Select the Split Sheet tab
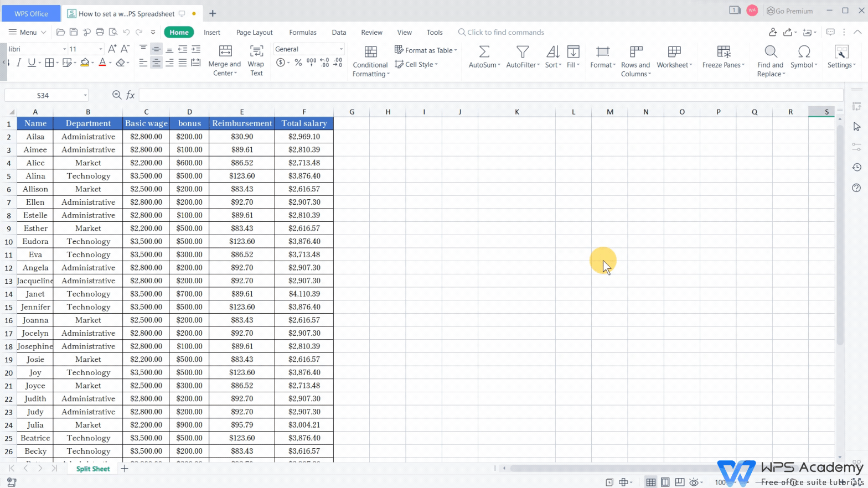The height and width of the screenshot is (488, 868). (x=93, y=469)
